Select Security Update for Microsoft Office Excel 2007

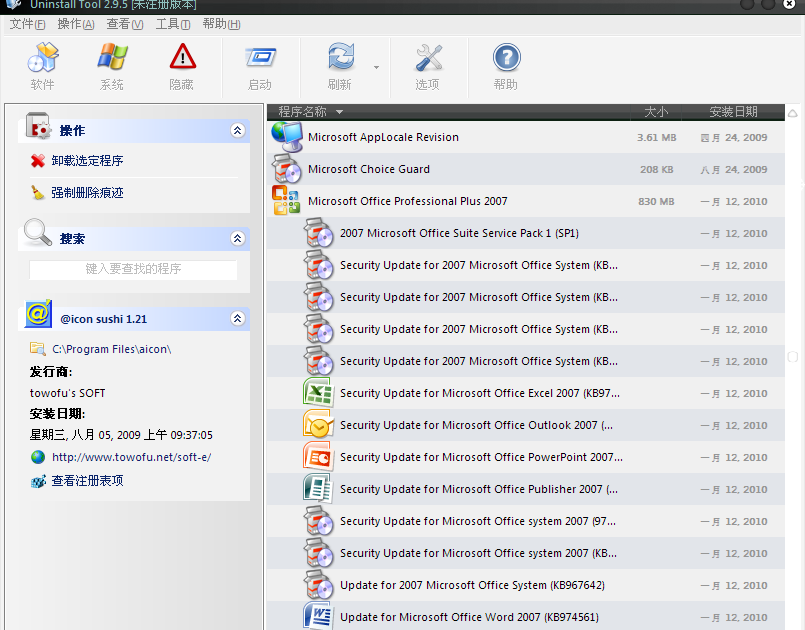[526, 393]
